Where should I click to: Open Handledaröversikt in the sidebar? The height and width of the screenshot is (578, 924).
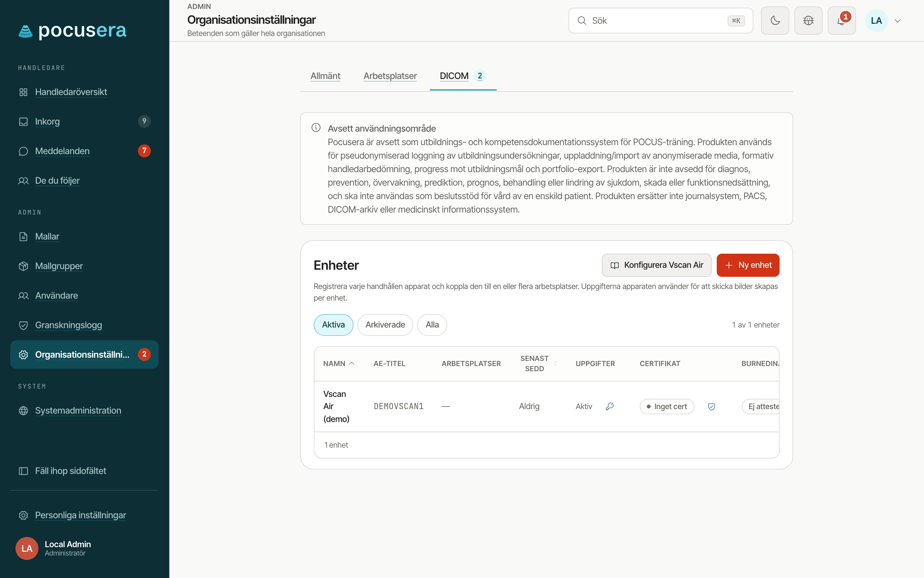pos(84,92)
